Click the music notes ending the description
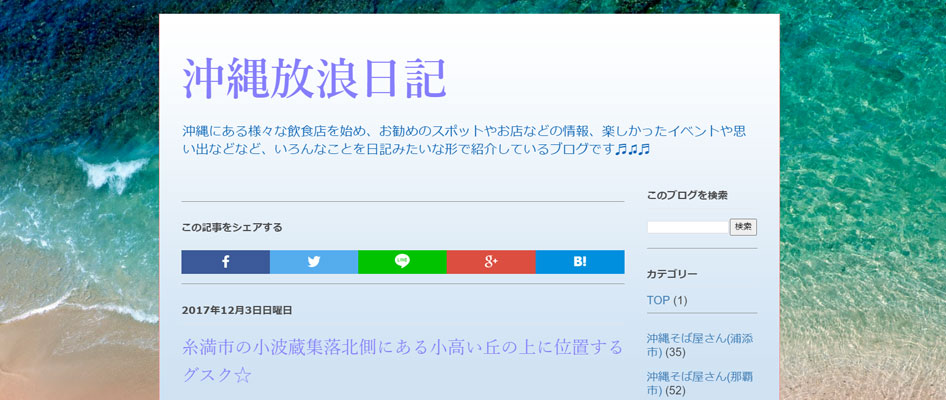 coord(632,150)
